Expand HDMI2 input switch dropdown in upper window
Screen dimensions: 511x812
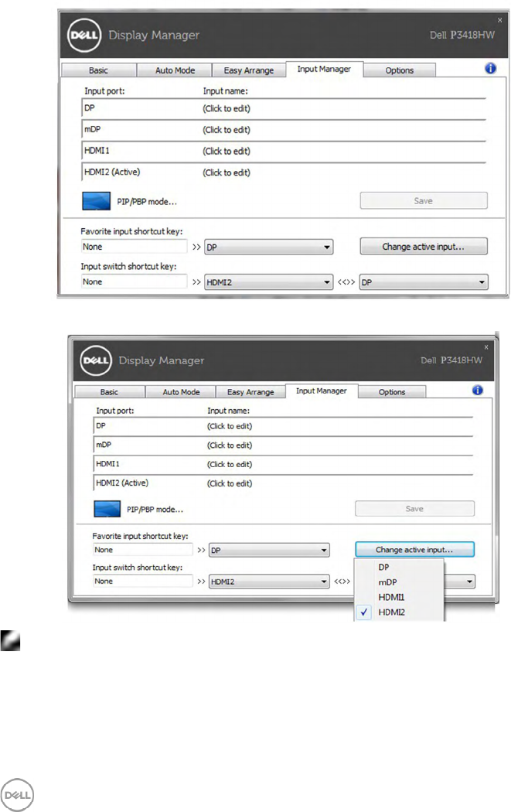[x=269, y=282]
